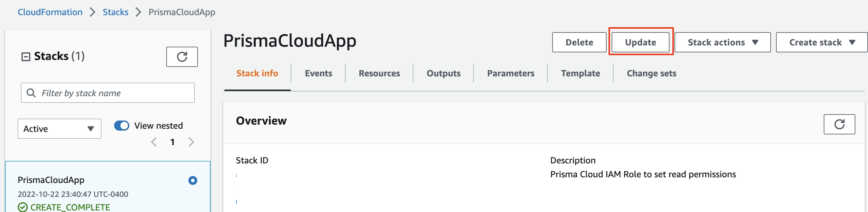The height and width of the screenshot is (212, 868).
Task: Collapse the Stacks side panel
Action: pyautogui.click(x=26, y=56)
